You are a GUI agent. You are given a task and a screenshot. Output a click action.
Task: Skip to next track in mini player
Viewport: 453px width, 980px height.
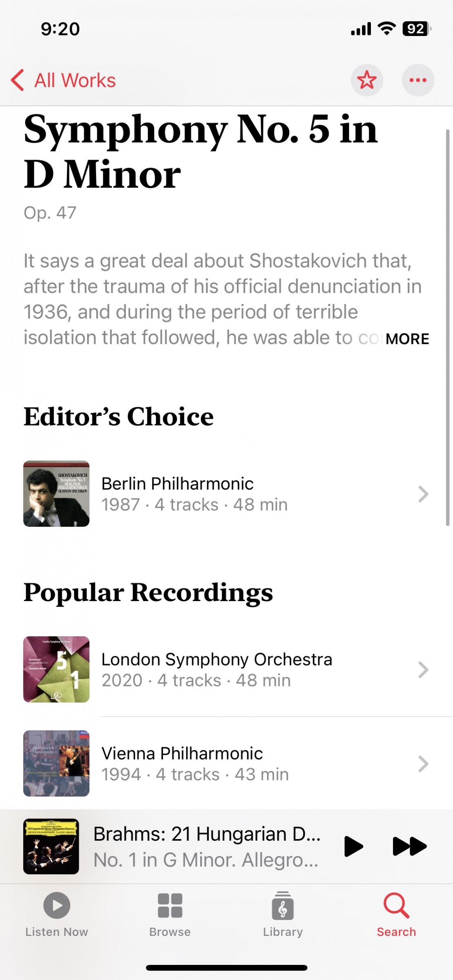[x=409, y=846]
